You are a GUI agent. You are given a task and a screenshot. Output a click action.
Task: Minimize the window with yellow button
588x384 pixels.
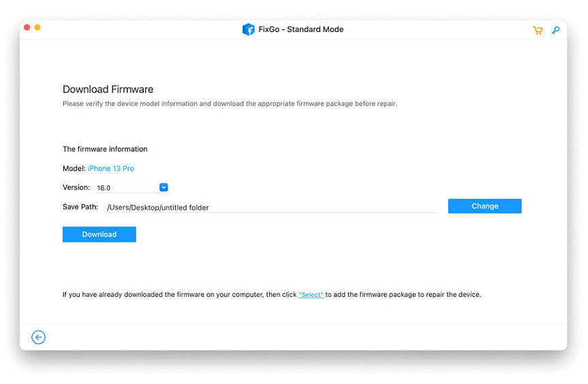point(37,27)
